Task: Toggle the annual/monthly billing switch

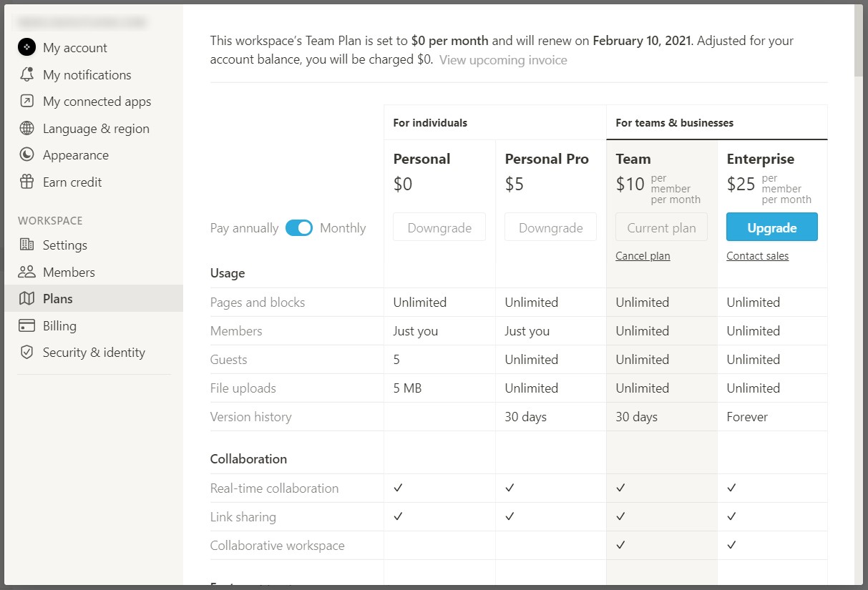Action: [299, 228]
